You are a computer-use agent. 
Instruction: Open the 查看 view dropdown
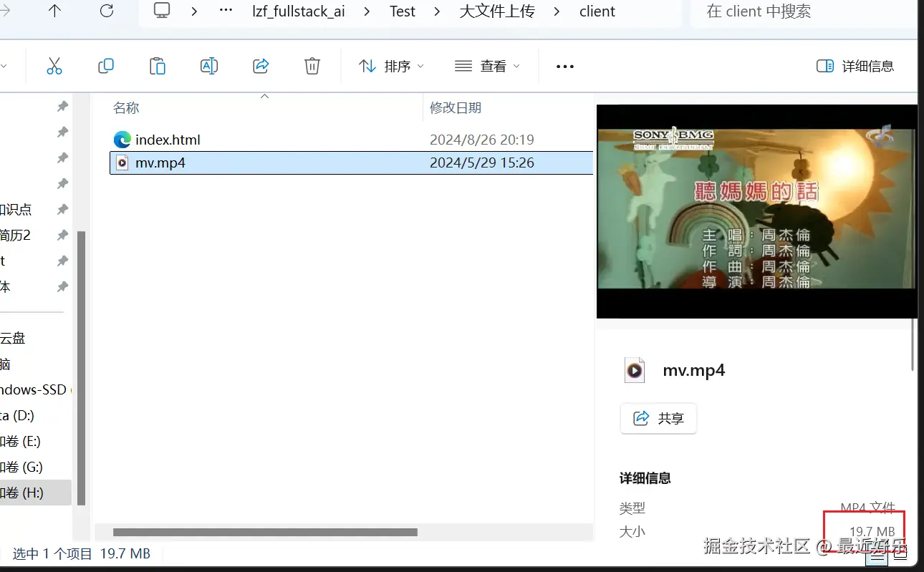[x=487, y=66]
